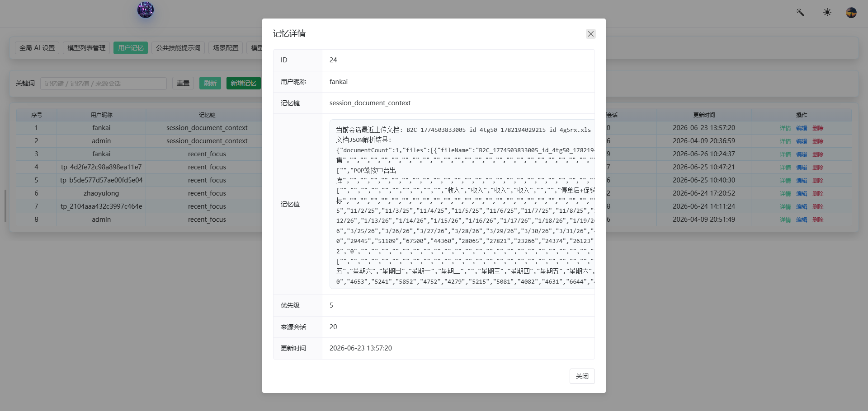This screenshot has height=411, width=868.
Task: Click the 重置 button
Action: pos(183,83)
